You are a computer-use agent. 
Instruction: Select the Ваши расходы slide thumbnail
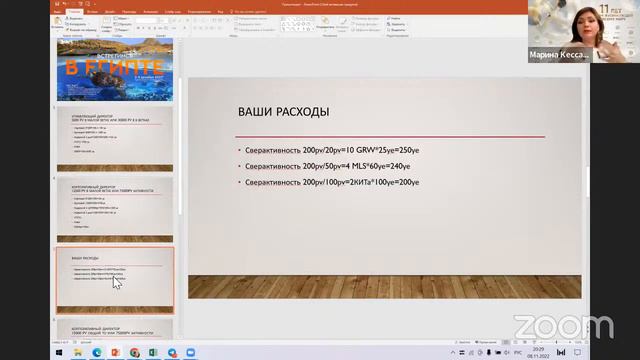[x=115, y=280]
